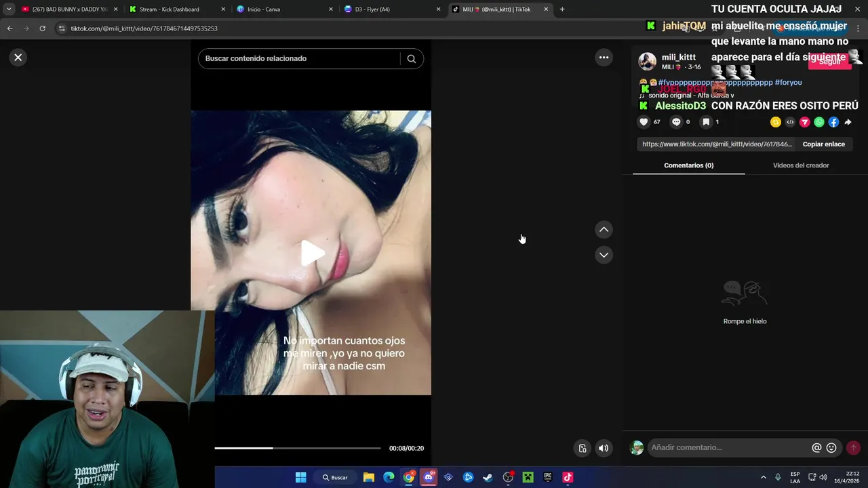Share to Facebook icon
The height and width of the screenshot is (488, 868).
point(833,122)
